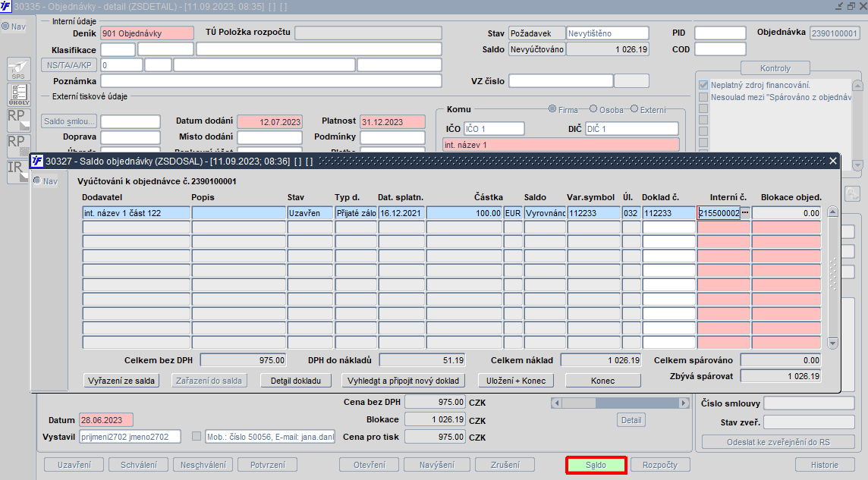The width and height of the screenshot is (868, 480).
Task: Click the ellipsis button next to Interní č.
Action: coord(745,213)
